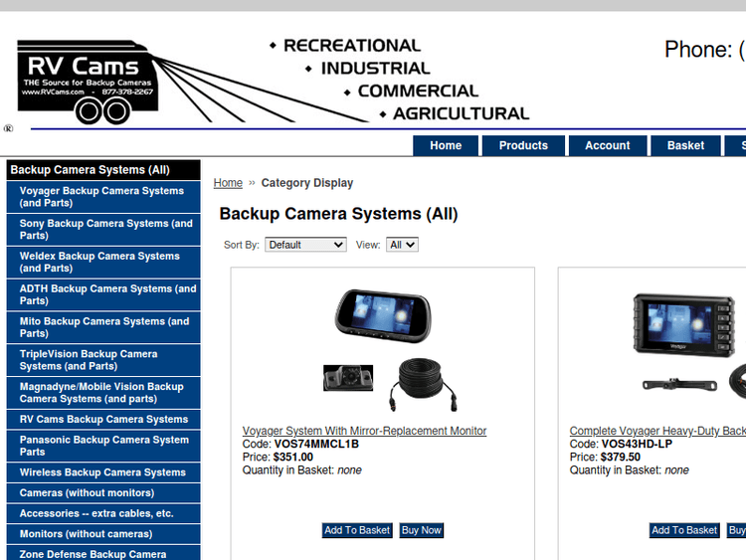This screenshot has height=560, width=746.
Task: Select the $379.50 price text
Action: coord(621,457)
